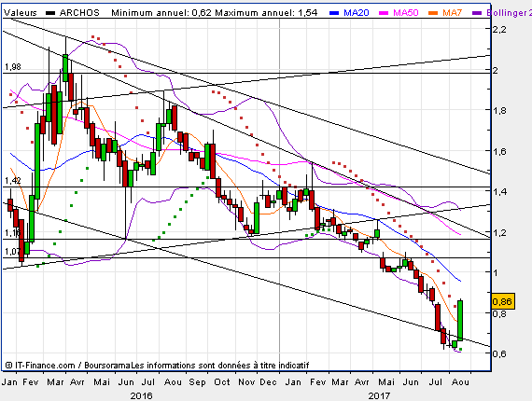Select the MA20 legend label
Viewport: 532px width, 401px height.
[x=357, y=13]
